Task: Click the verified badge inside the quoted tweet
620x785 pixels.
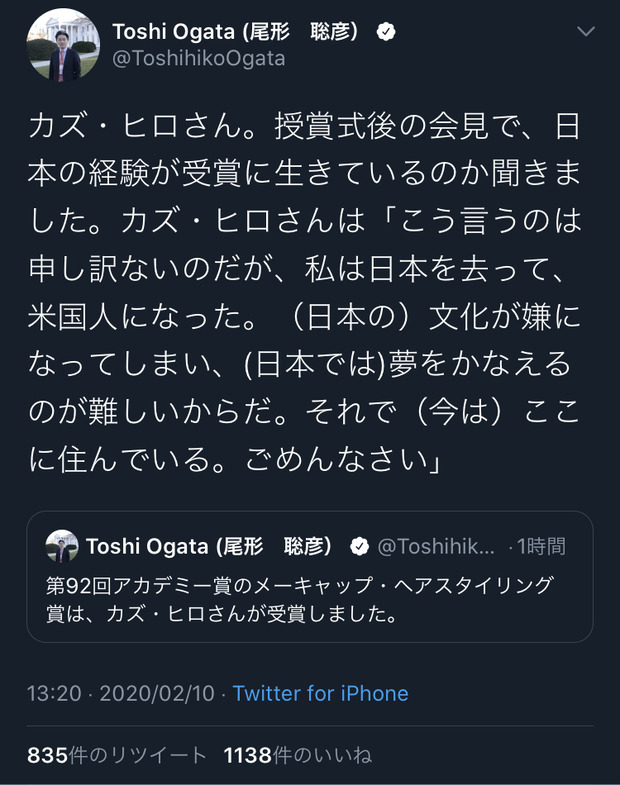Action: 359,546
